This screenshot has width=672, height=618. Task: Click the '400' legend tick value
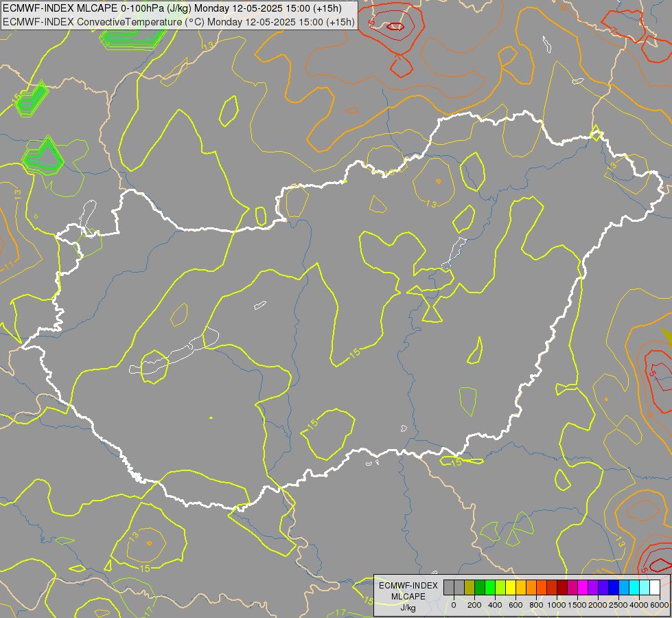pos(495,605)
